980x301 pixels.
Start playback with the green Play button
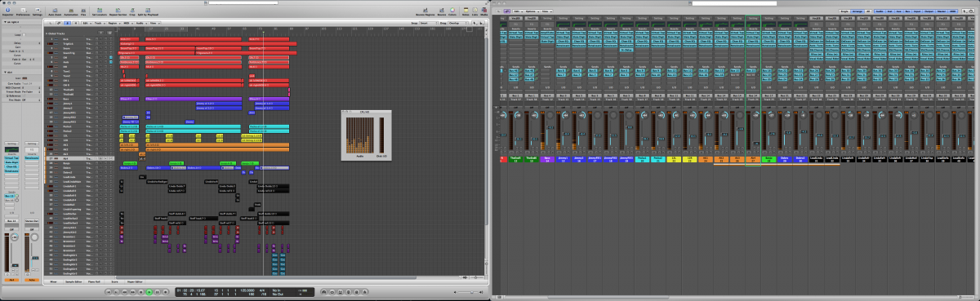click(149, 291)
